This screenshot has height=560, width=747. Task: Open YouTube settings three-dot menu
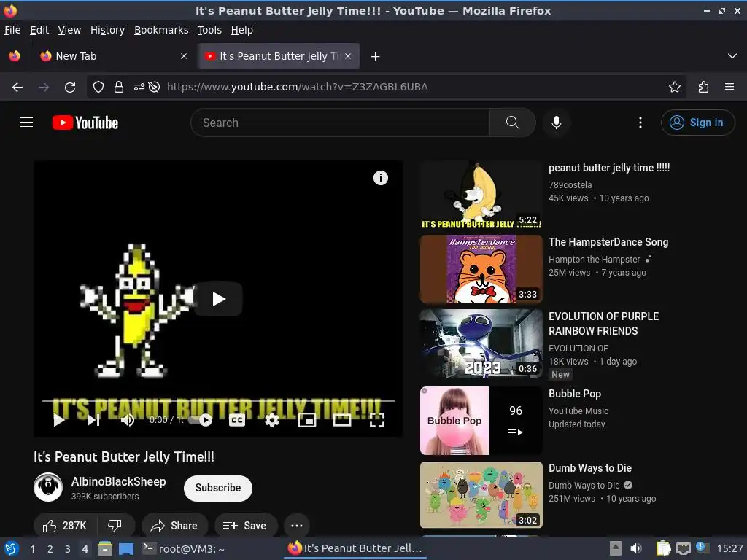click(x=640, y=122)
